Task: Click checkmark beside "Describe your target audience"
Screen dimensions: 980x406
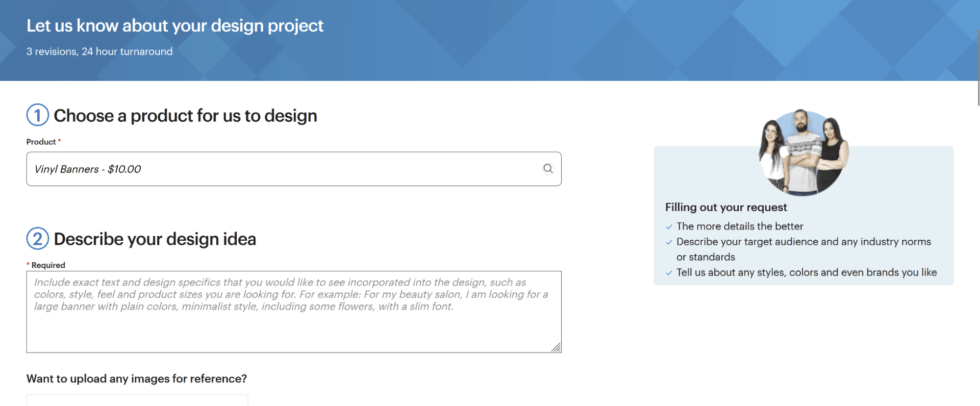Action: point(669,242)
